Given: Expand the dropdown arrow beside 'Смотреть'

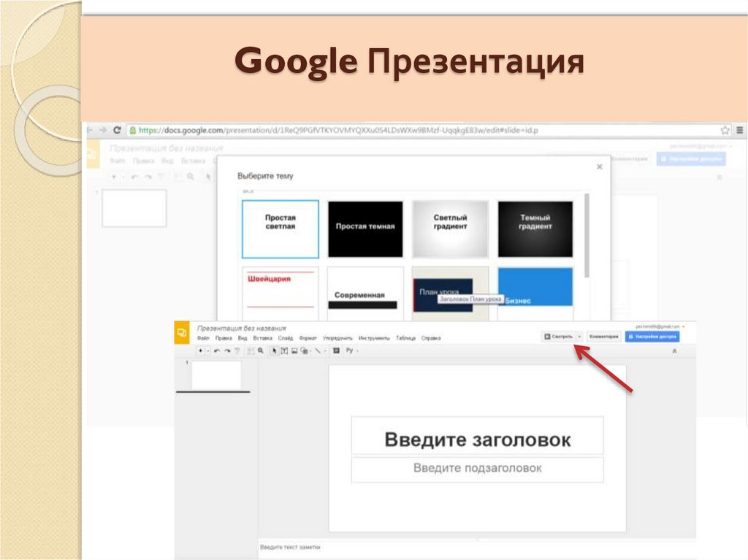Looking at the screenshot, I should tap(579, 337).
